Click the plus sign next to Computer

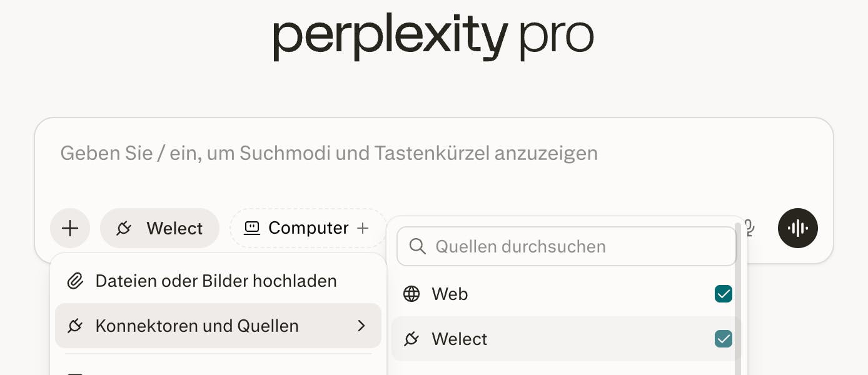(362, 228)
